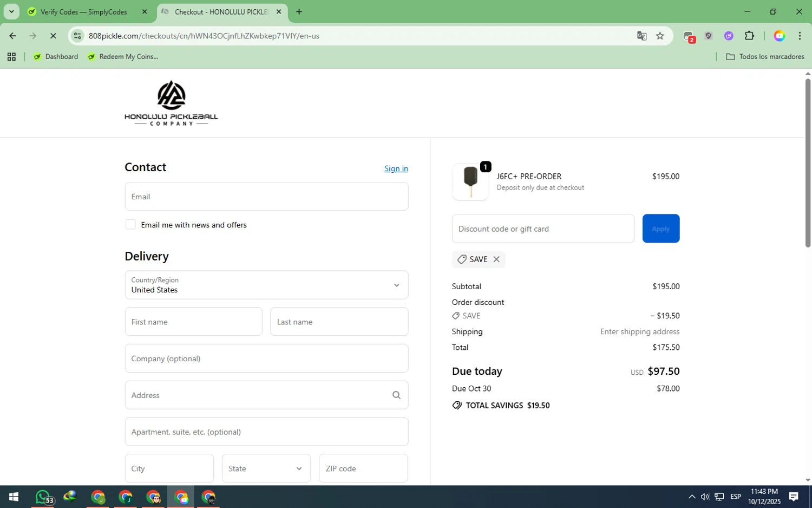Show hidden system tray icons
This screenshot has height=508, width=812.
click(x=692, y=497)
